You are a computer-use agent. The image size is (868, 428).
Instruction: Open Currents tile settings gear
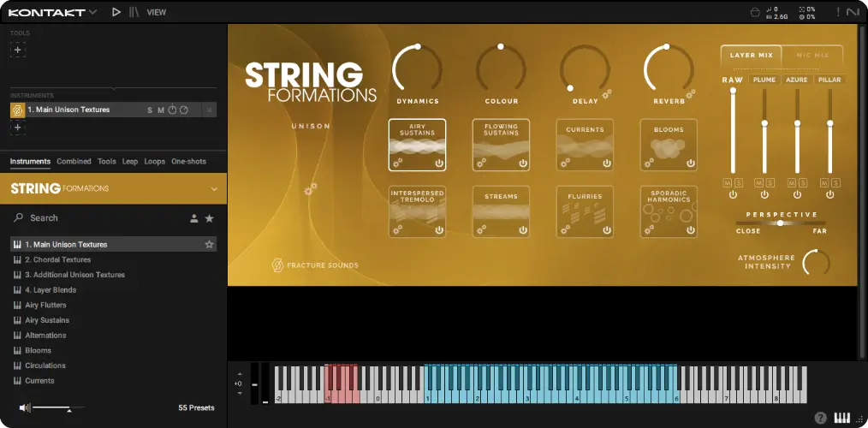click(565, 163)
